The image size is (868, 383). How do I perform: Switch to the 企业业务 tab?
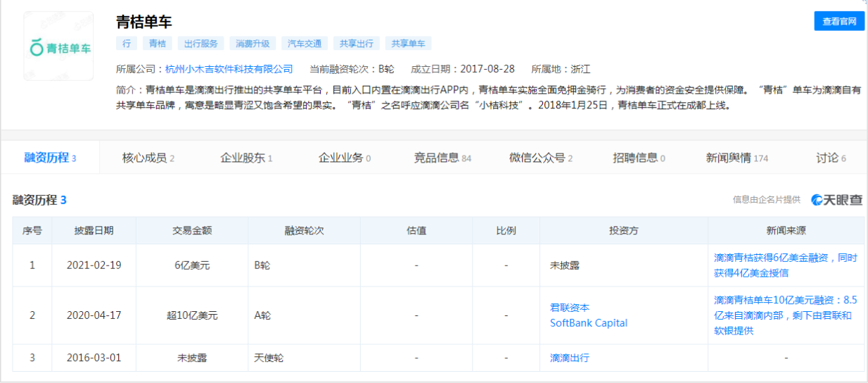coord(345,158)
